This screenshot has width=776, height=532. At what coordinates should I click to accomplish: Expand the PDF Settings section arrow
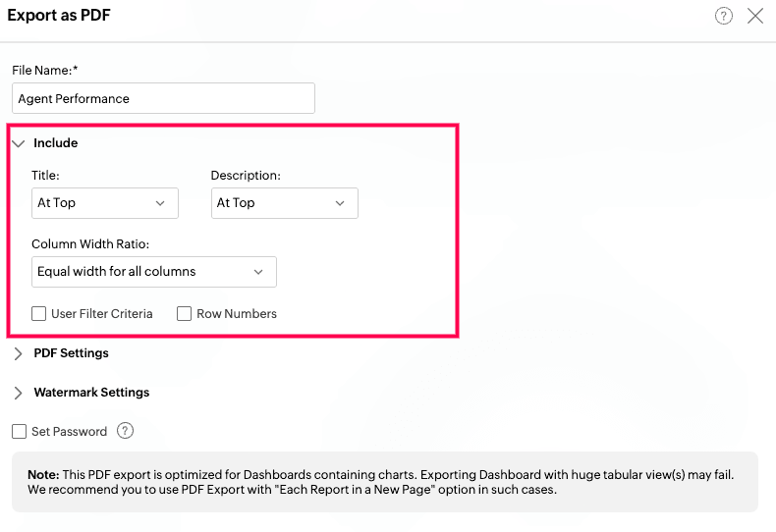[x=19, y=353]
